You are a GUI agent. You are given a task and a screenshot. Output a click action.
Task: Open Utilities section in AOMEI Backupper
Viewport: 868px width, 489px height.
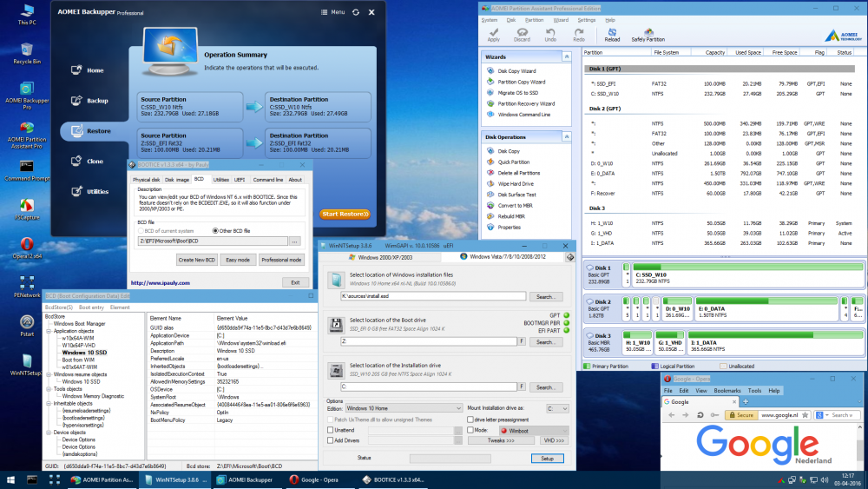90,192
